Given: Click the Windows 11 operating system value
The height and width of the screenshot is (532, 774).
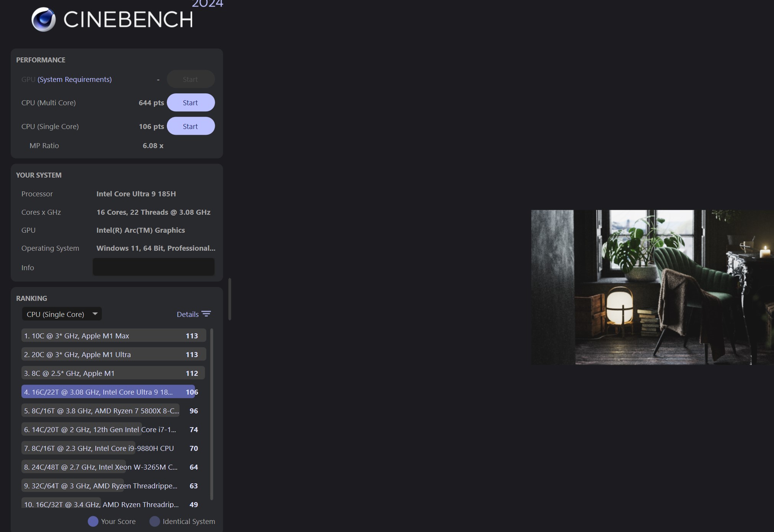Looking at the screenshot, I should click(x=156, y=248).
